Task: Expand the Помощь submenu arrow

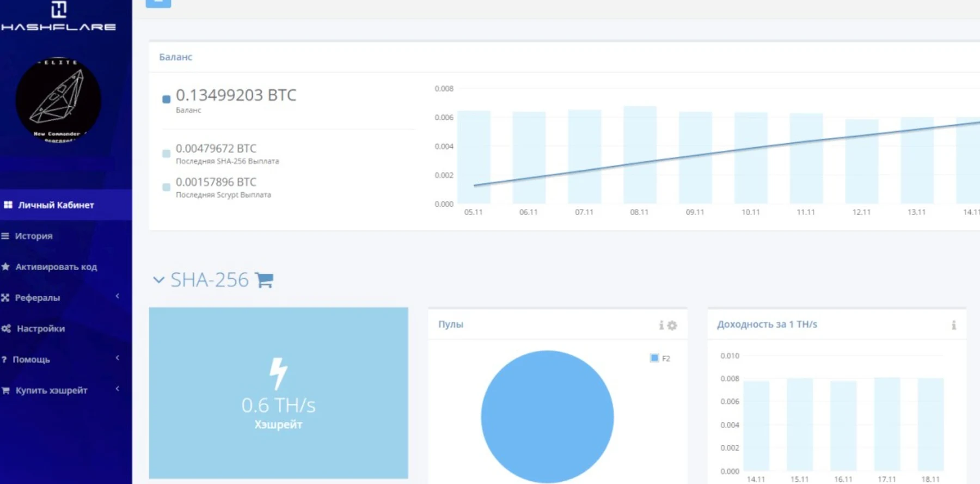Action: click(118, 358)
